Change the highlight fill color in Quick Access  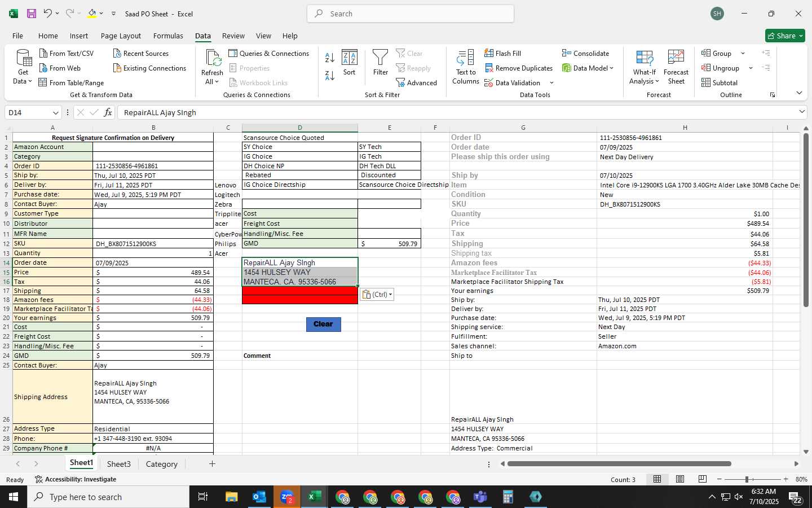tap(92, 14)
